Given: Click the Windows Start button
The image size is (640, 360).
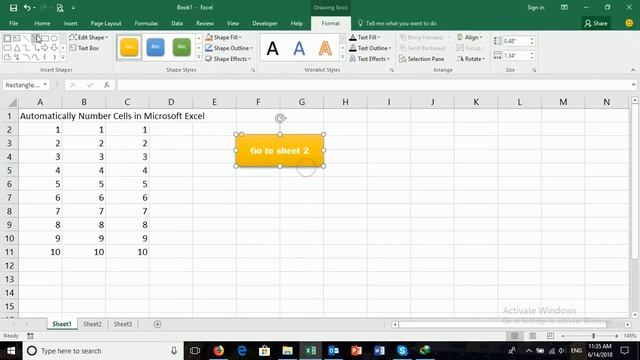Looking at the screenshot, I should pyautogui.click(x=11, y=351).
